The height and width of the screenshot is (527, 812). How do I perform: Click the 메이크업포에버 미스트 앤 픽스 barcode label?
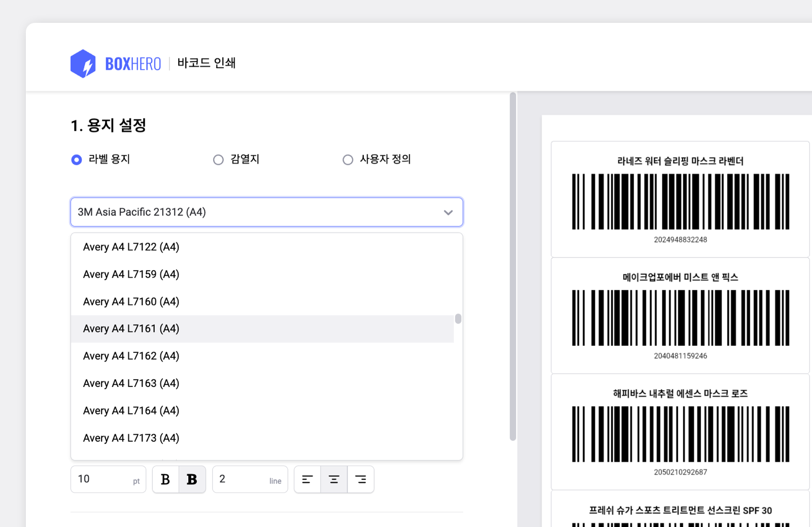(680, 315)
